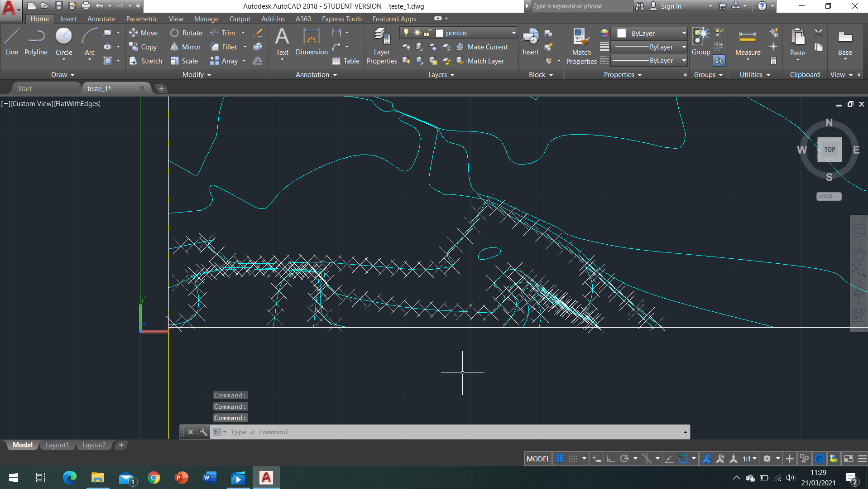Click the Mirror tool

(186, 47)
